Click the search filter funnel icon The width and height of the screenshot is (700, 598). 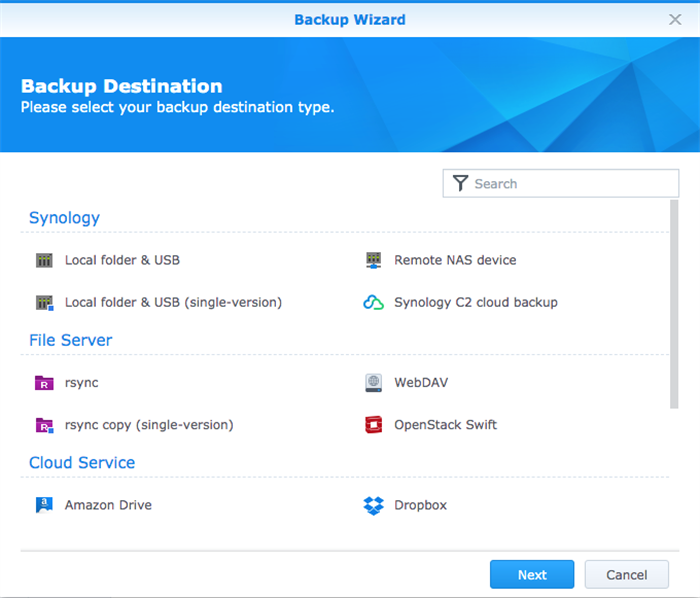click(x=460, y=183)
